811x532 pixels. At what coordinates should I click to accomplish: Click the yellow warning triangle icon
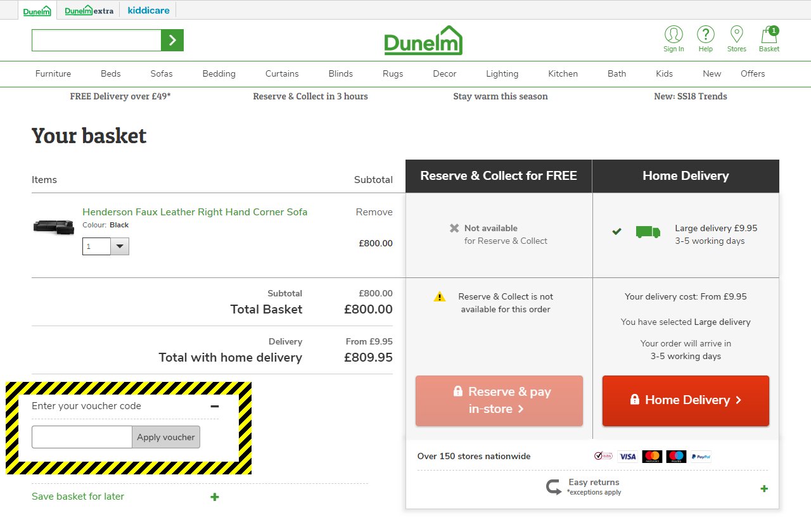pos(440,296)
